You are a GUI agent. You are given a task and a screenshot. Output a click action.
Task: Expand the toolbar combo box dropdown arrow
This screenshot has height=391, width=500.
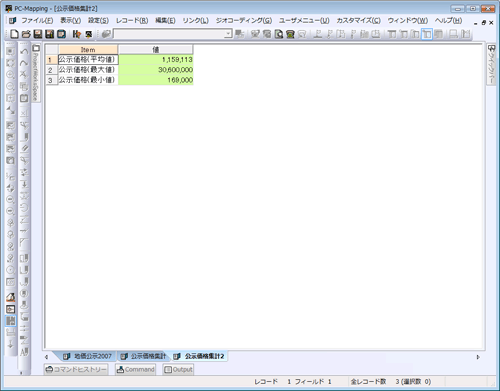pyautogui.click(x=228, y=34)
